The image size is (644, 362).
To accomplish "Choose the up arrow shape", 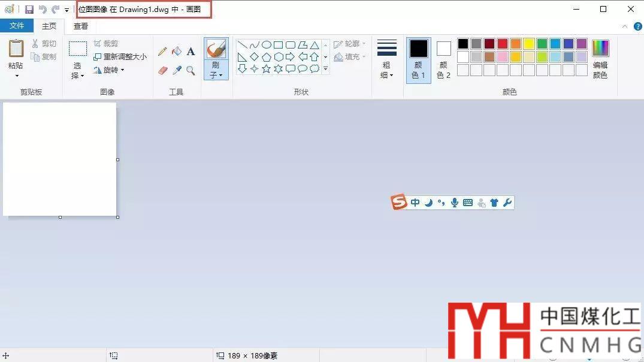I will click(315, 57).
